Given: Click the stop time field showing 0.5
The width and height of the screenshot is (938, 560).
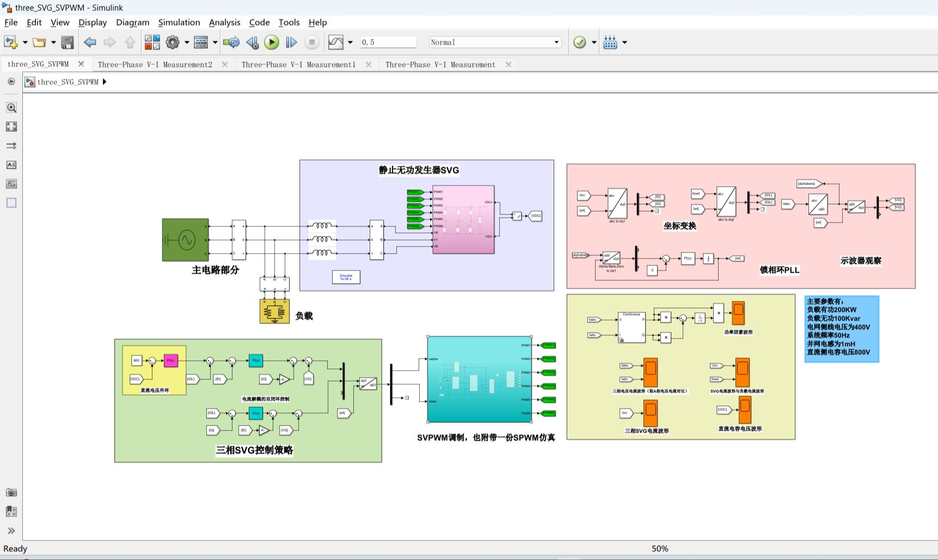Looking at the screenshot, I should tap(388, 42).
